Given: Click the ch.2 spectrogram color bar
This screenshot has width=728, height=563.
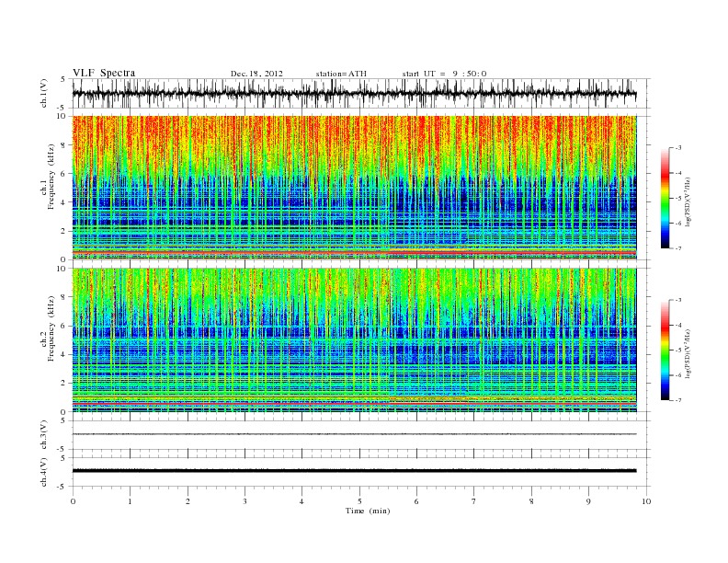Looking at the screenshot, I should (x=665, y=350).
